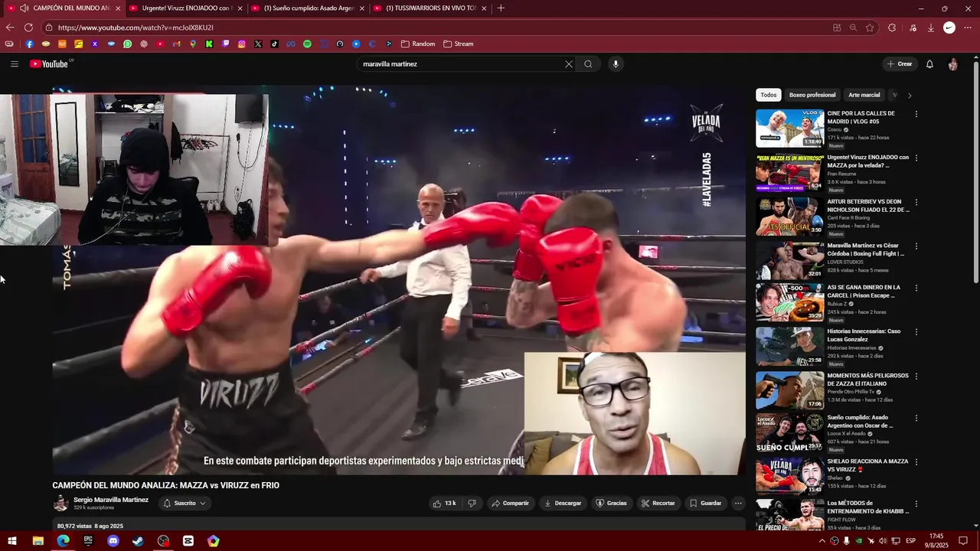Viewport: 980px width, 551px height.
Task: Start voice search with microphone icon
Action: (615, 64)
